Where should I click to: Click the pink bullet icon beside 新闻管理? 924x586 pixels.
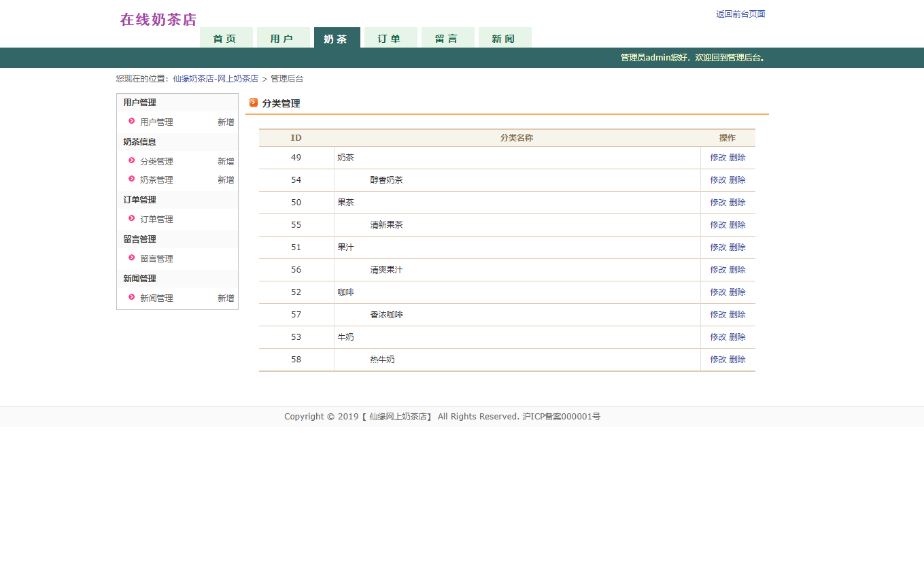coord(132,297)
